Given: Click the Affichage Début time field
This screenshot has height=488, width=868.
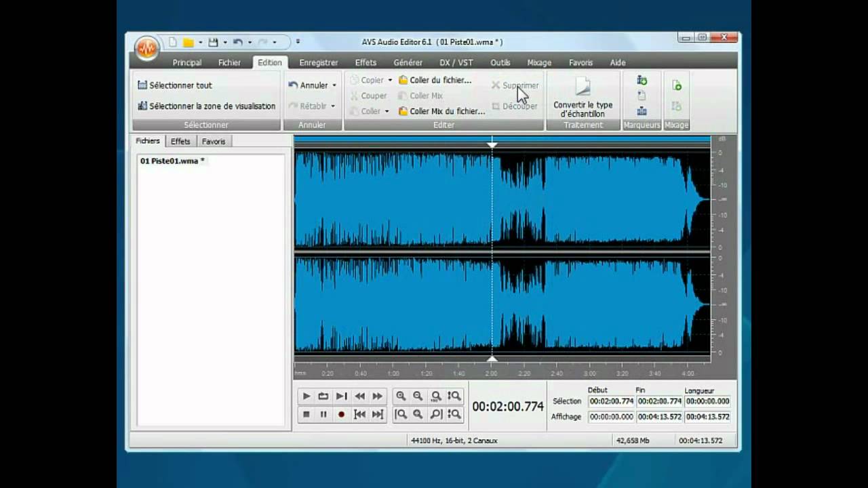Looking at the screenshot, I should (x=611, y=417).
